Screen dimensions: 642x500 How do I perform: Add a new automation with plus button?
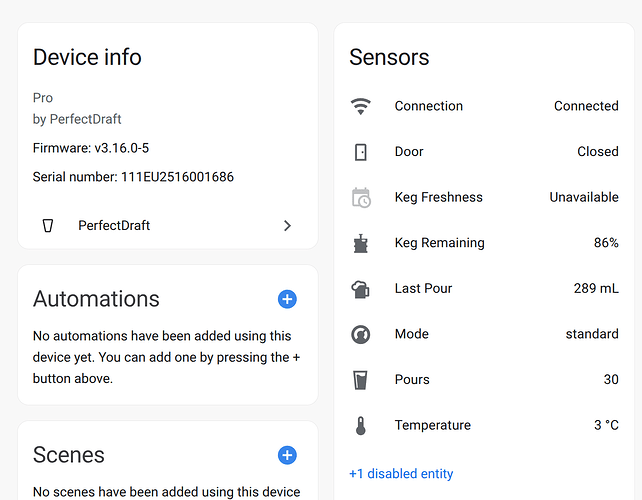[x=287, y=299]
